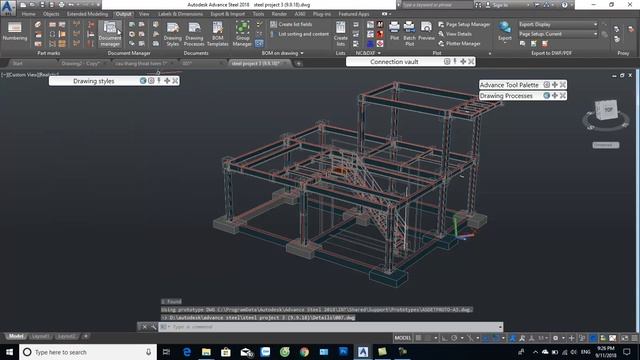Click Drawing Processes palette help icon
Image resolution: width=640 pixels, height=360 pixels.
tap(547, 96)
